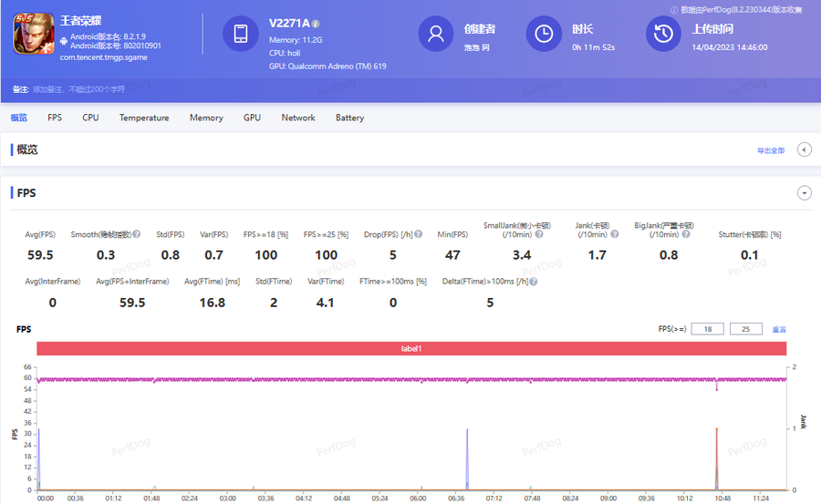Open the Temperature tab
Screen dimensions: 821x504
coord(144,118)
